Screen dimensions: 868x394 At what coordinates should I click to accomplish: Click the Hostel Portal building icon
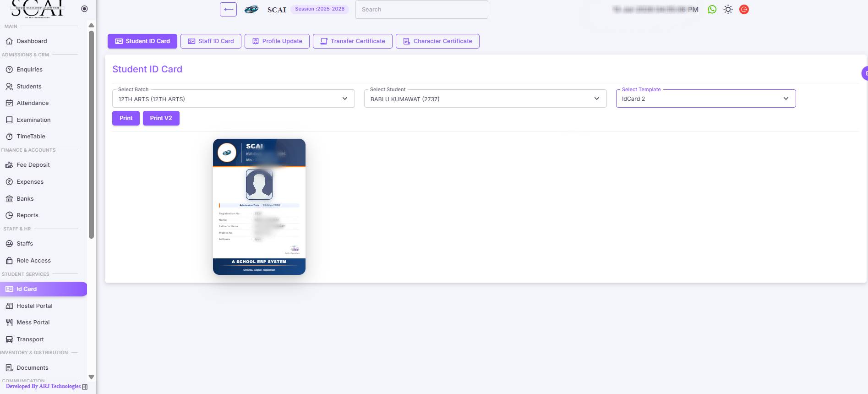coord(9,306)
